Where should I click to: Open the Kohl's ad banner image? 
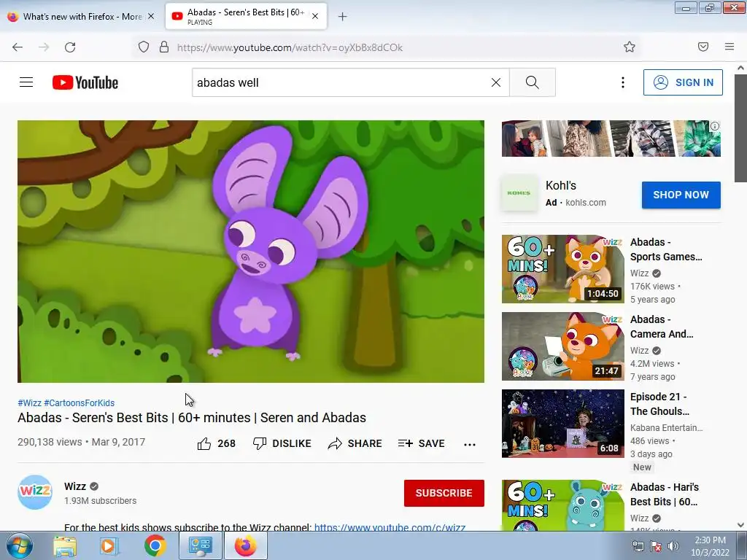pos(611,139)
